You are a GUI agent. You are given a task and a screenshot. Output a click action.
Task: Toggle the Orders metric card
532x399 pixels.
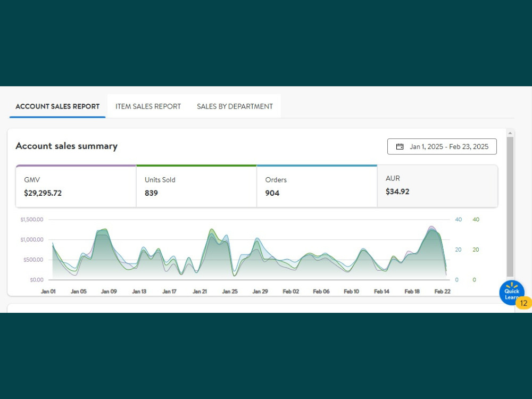tap(317, 186)
